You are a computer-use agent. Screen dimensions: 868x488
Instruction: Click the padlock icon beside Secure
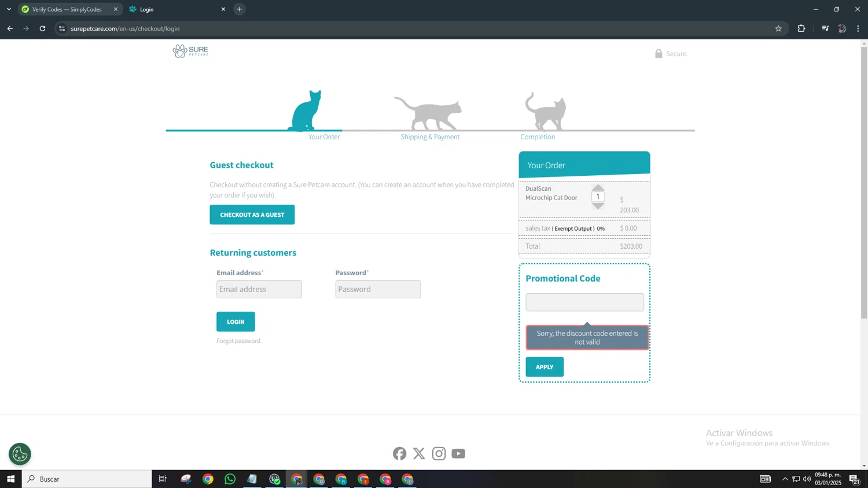point(659,53)
